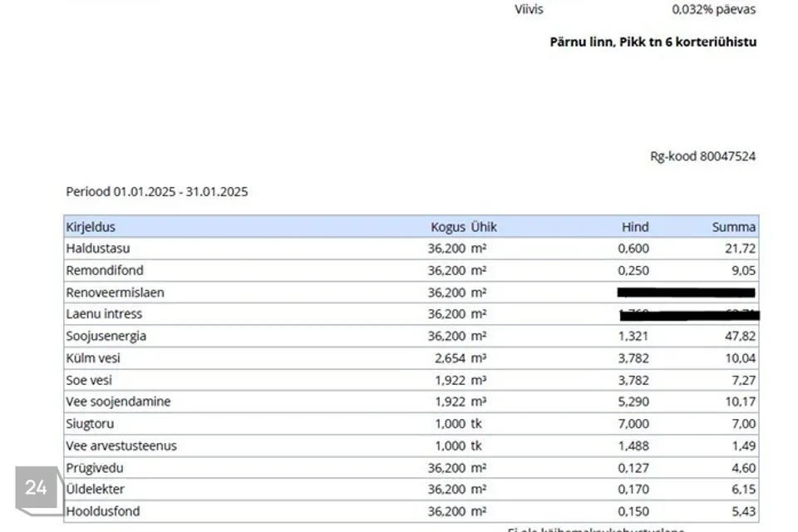Click the Kogus column header
Image resolution: width=798 pixels, height=532 pixels.
click(x=447, y=227)
